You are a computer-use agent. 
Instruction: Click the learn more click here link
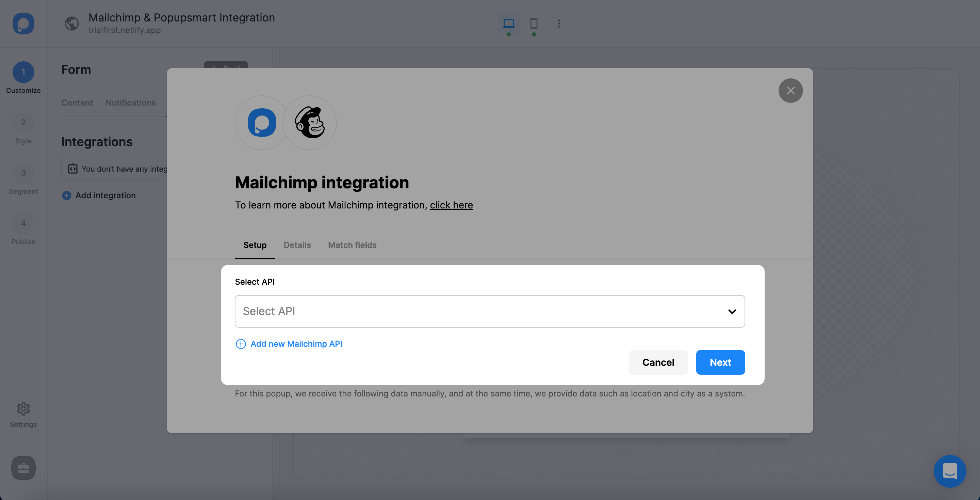[x=452, y=205]
